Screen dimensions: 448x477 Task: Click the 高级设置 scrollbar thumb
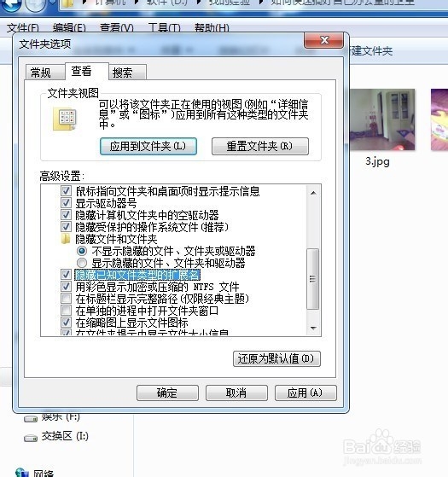pos(313,279)
